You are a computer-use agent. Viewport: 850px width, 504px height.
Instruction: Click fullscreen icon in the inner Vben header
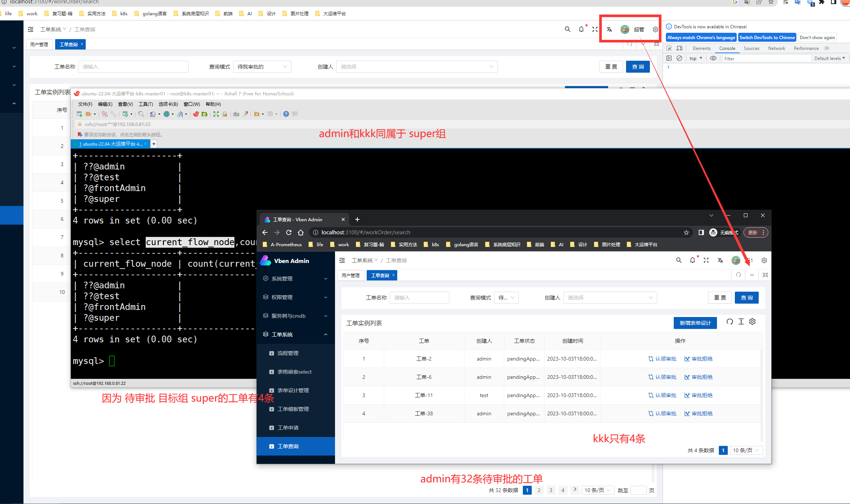706,260
